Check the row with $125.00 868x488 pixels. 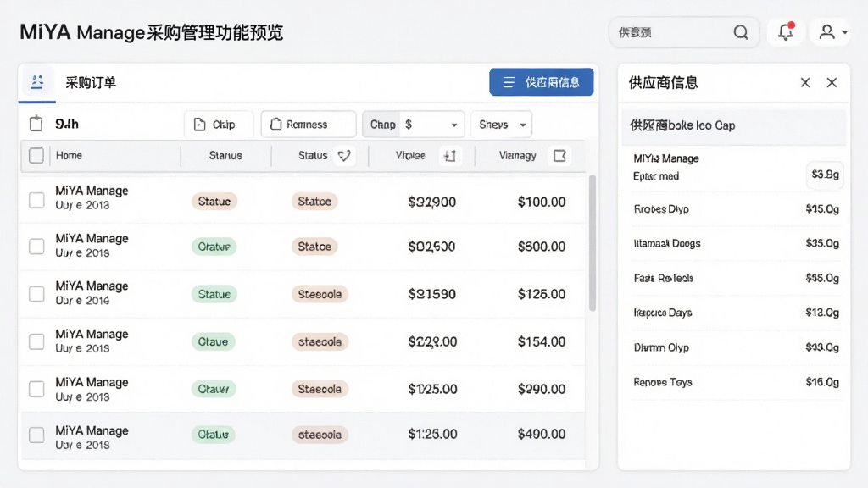click(x=36, y=294)
